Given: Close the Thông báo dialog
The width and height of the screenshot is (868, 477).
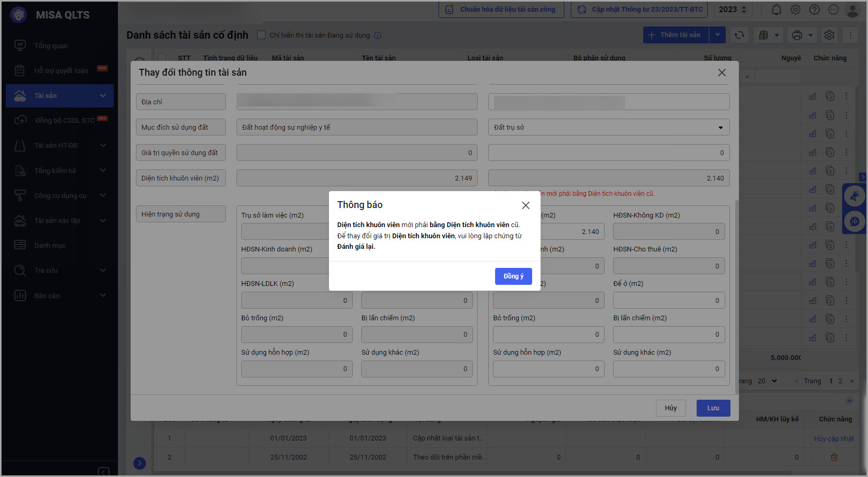Looking at the screenshot, I should pyautogui.click(x=525, y=205).
